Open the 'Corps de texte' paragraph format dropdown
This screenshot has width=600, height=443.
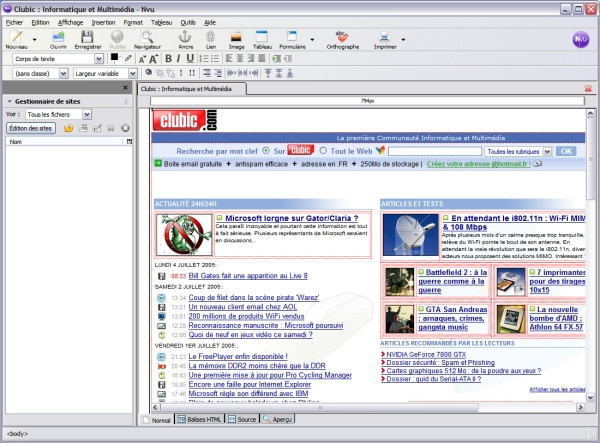click(x=99, y=59)
